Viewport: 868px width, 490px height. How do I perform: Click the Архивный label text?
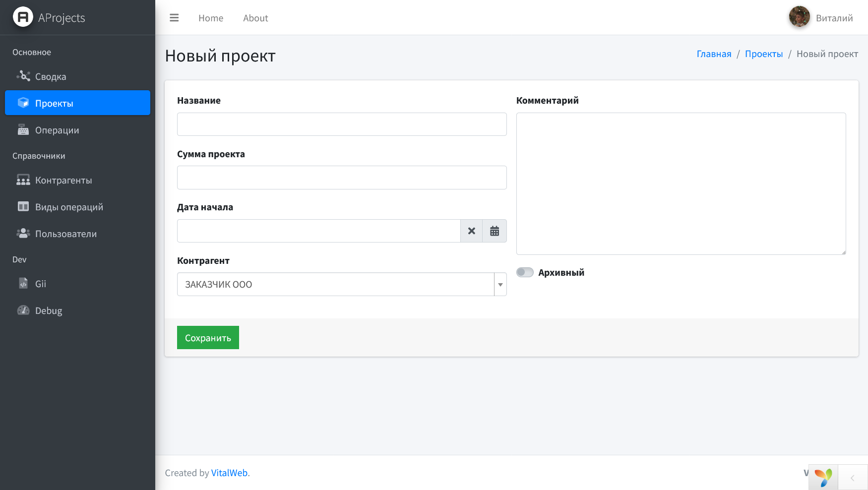point(561,272)
